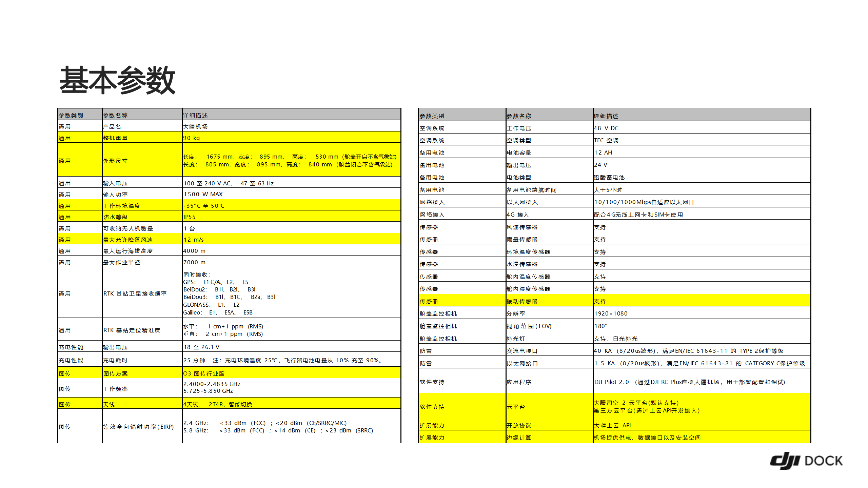Click the 12 AH battery capacity cell
The image size is (868, 488).
click(702, 152)
